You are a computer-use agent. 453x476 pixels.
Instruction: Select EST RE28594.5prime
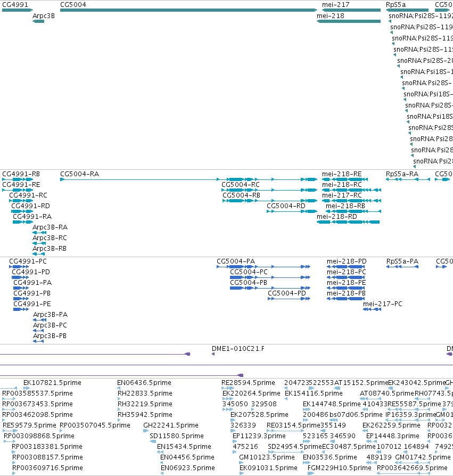[248, 382]
